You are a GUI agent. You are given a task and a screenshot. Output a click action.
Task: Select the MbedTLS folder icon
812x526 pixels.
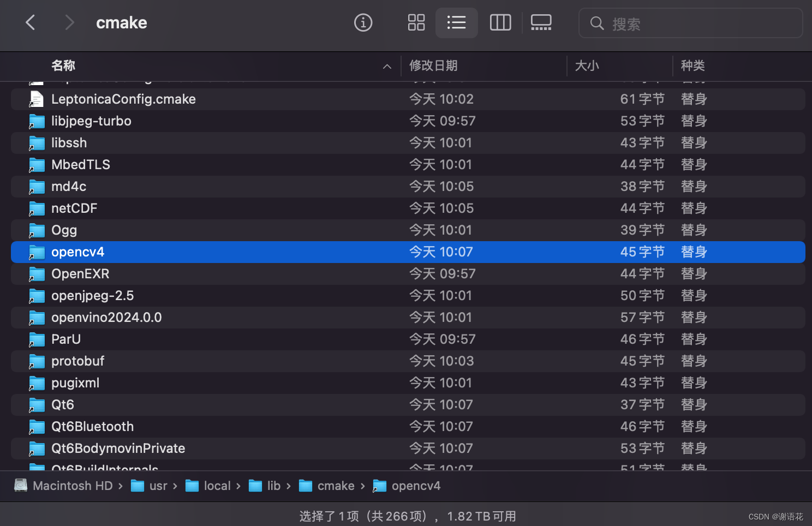tap(37, 165)
